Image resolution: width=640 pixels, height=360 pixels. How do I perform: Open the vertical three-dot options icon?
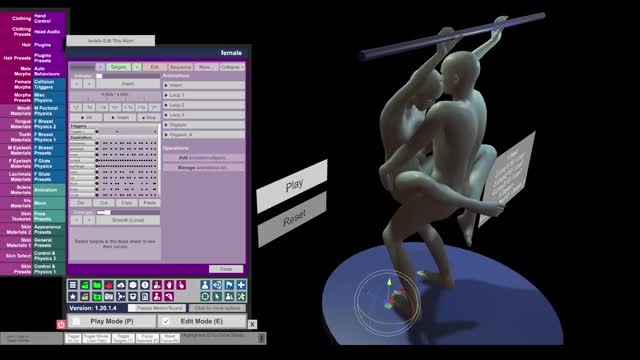click(261, 338)
